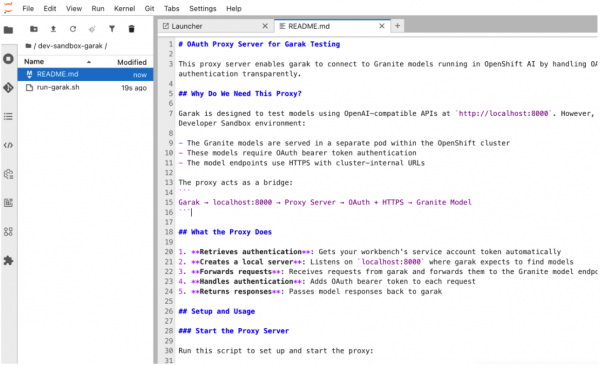
Task: Switch to the README.md editor tab
Action: (331, 26)
